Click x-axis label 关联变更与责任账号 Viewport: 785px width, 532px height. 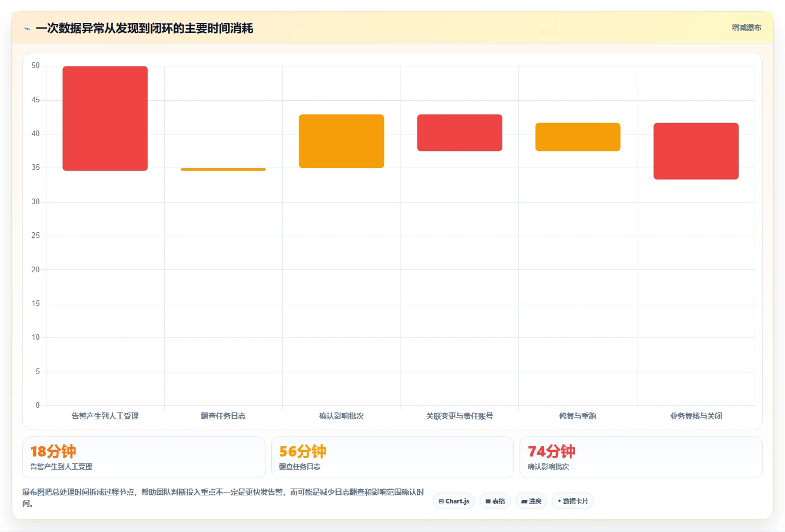[459, 416]
